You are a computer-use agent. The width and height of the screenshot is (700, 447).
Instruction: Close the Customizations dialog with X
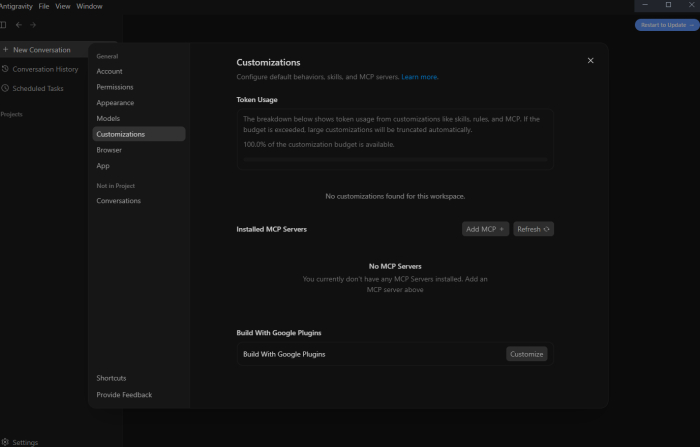591,60
